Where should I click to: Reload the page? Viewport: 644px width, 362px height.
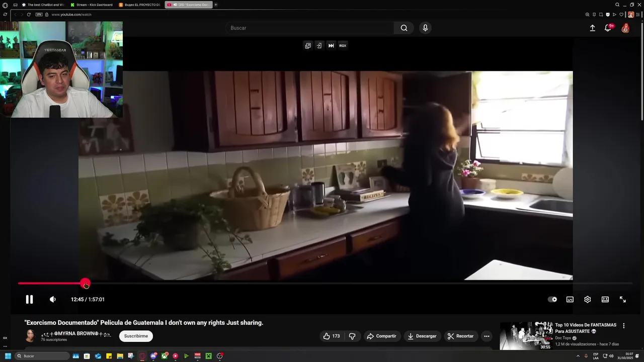[x=29, y=15]
